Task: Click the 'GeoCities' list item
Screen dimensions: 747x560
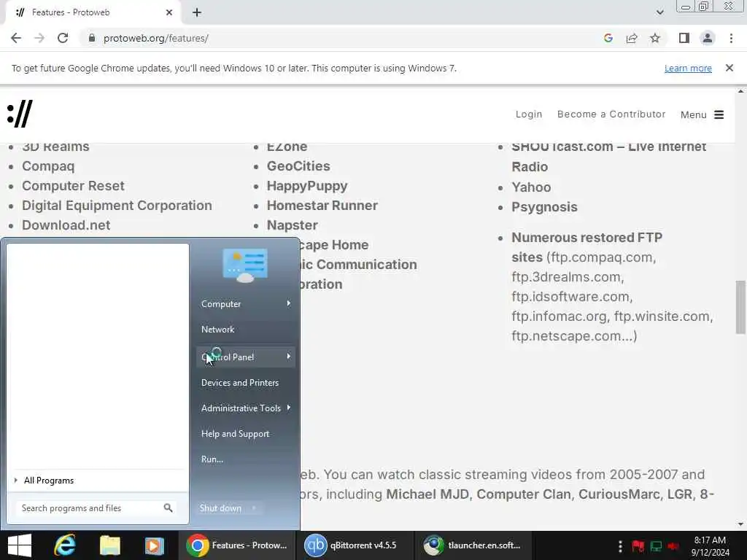Action: pyautogui.click(x=298, y=166)
